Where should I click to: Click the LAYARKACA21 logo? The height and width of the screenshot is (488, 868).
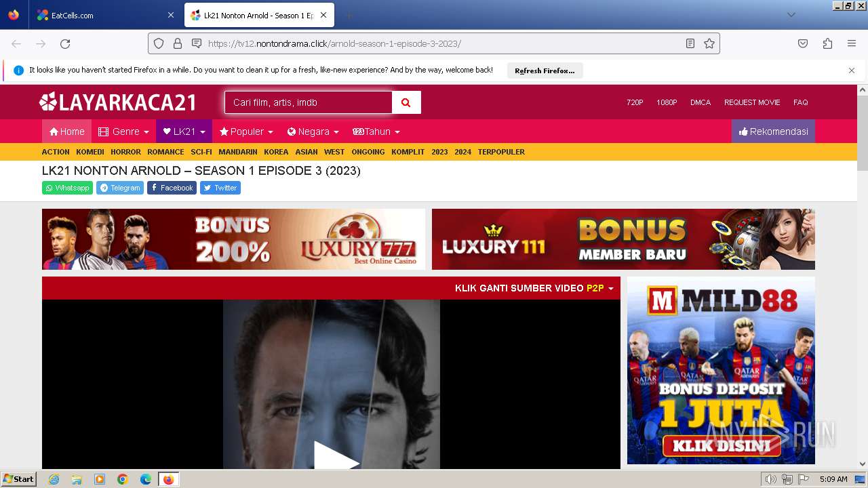[118, 102]
